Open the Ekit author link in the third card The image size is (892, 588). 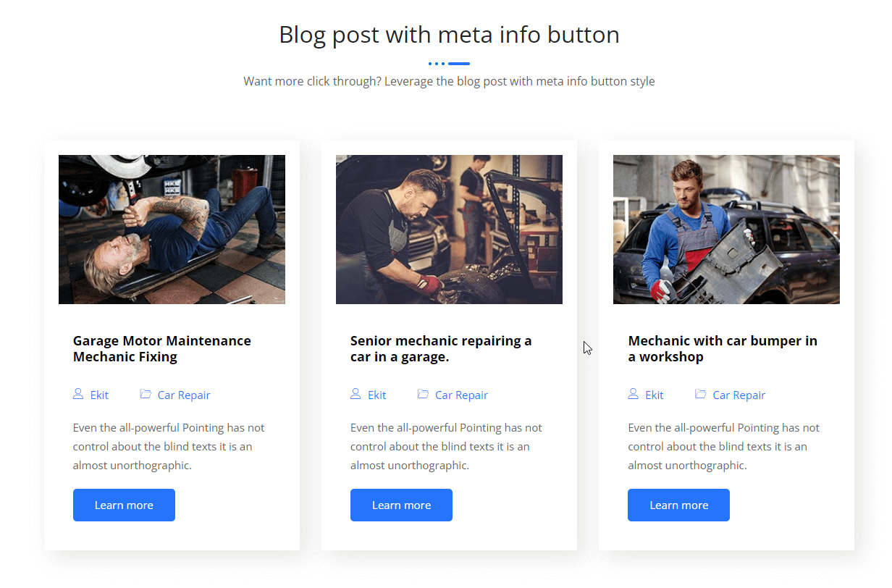(x=655, y=395)
